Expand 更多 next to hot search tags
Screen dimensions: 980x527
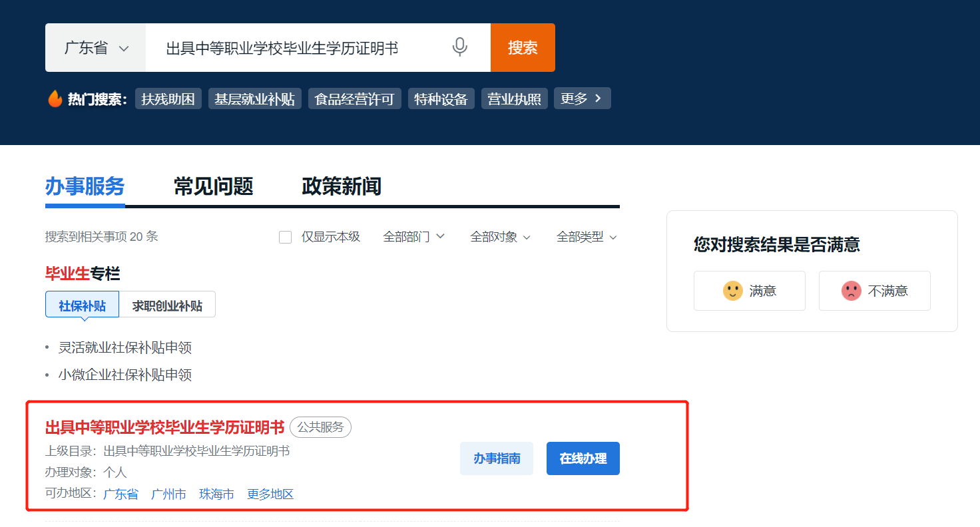(582, 98)
